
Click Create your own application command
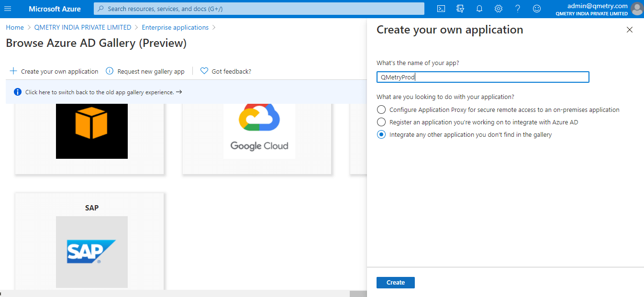[54, 71]
